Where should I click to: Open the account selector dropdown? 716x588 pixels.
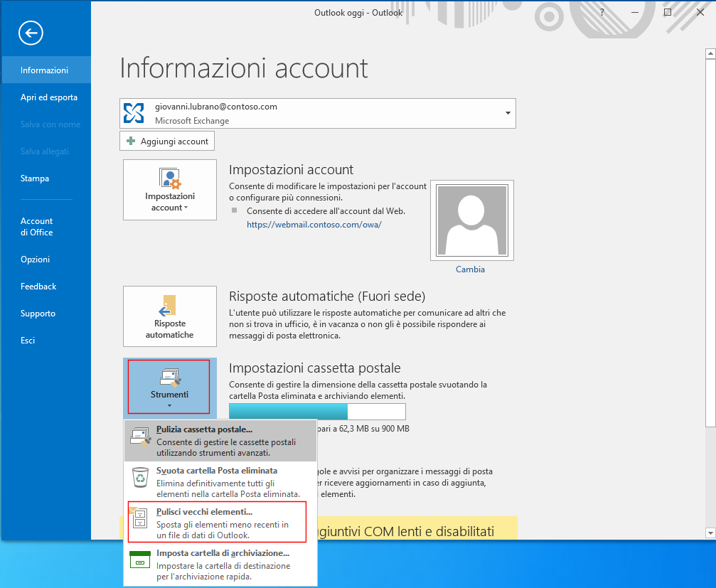point(508,113)
